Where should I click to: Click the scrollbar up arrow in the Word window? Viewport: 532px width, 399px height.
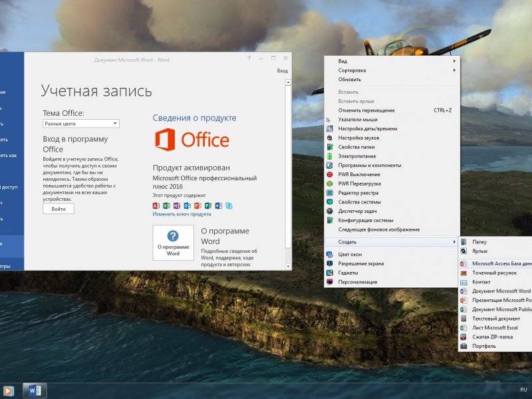tap(288, 82)
